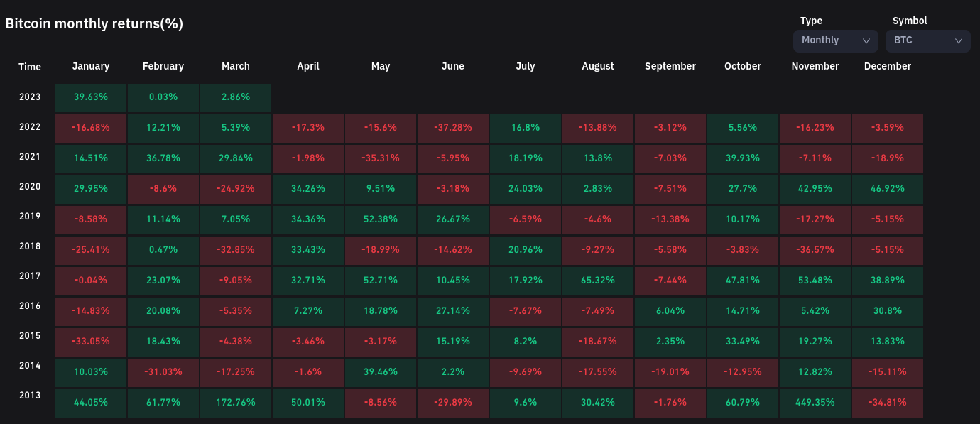Click the -31.03% February 2014 cell
Viewport: 980px width, 424px height.
(x=163, y=371)
